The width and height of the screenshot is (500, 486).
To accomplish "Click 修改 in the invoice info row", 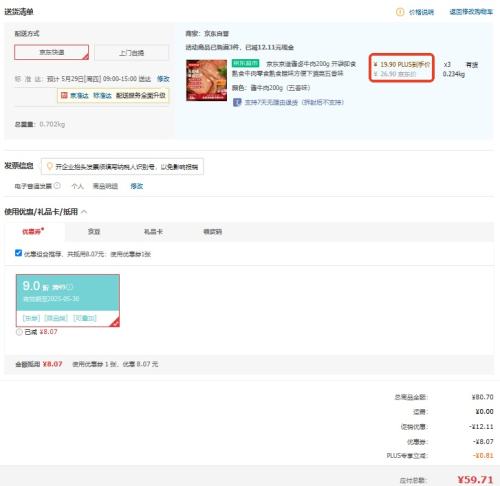I will [137, 186].
